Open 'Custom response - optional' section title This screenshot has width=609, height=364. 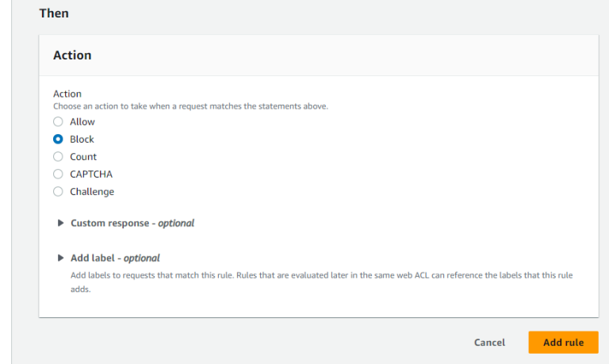coord(132,224)
